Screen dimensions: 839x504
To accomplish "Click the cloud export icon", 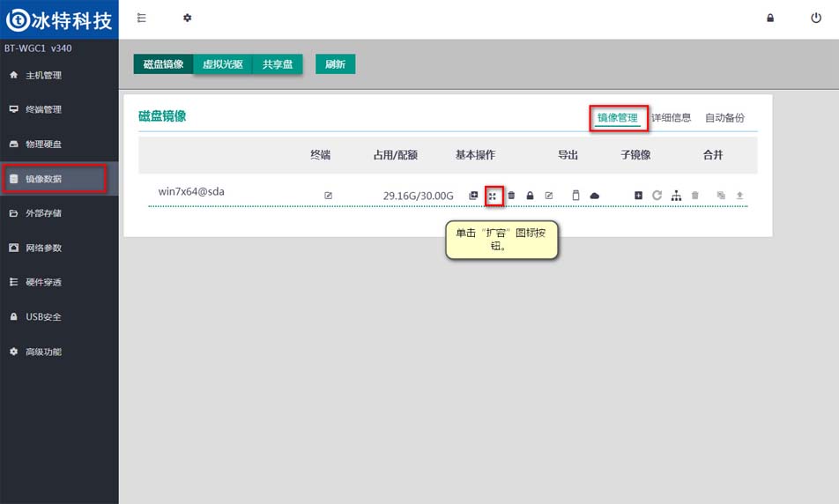I will tap(595, 196).
